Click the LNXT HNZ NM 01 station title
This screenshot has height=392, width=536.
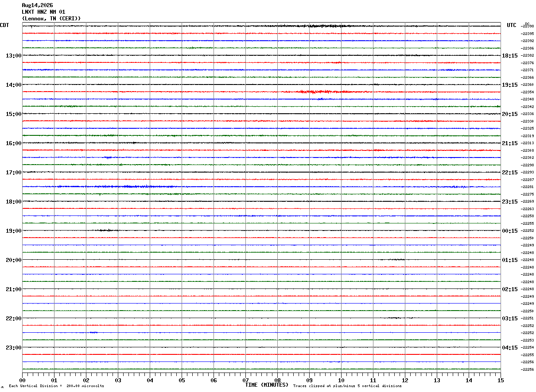coord(43,12)
